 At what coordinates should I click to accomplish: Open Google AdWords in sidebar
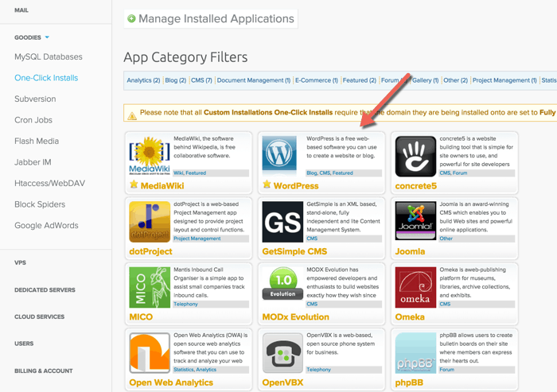click(46, 226)
